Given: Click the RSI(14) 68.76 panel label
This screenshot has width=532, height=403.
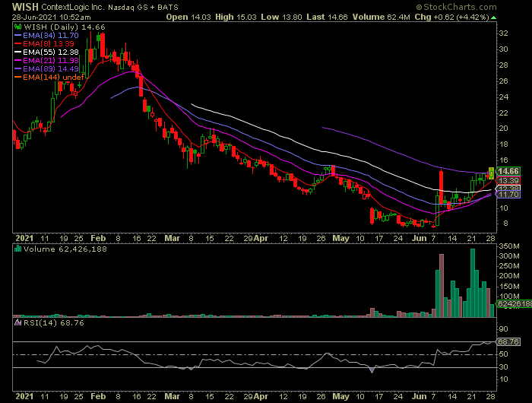Looking at the screenshot, I should coord(54,323).
